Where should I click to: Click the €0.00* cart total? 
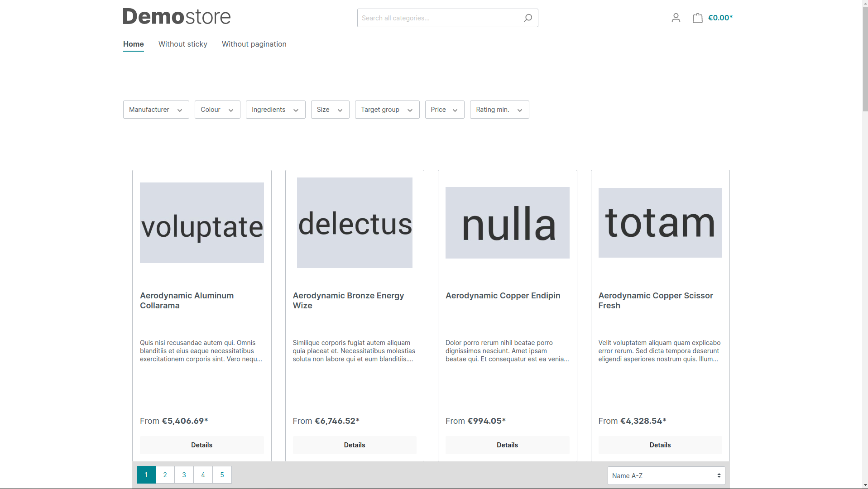click(x=720, y=18)
